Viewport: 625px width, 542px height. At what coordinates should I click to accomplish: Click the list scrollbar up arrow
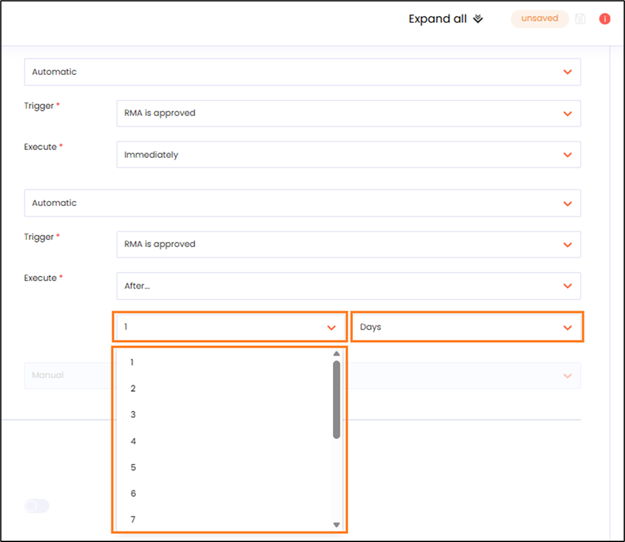coord(336,354)
